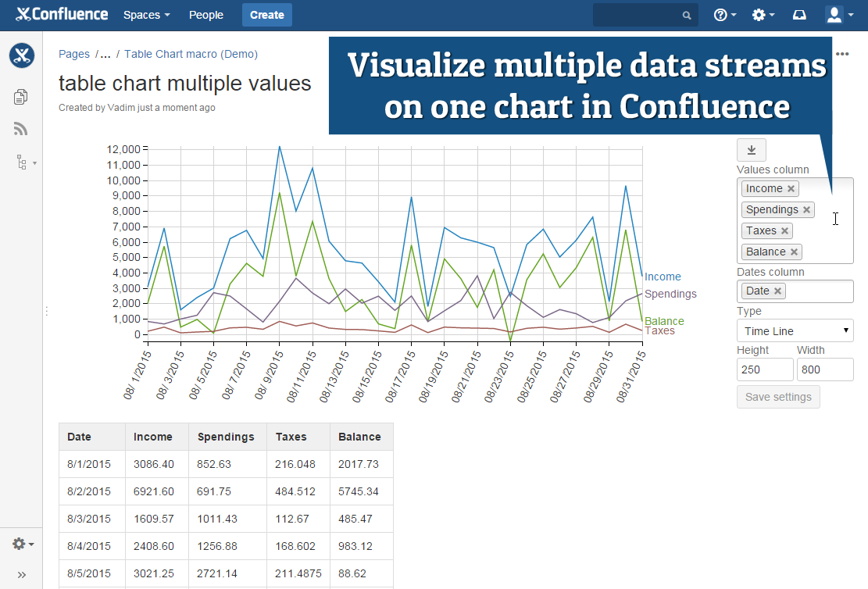Image resolution: width=868 pixels, height=589 pixels.
Task: Remove Date from the Dates column
Action: (777, 290)
